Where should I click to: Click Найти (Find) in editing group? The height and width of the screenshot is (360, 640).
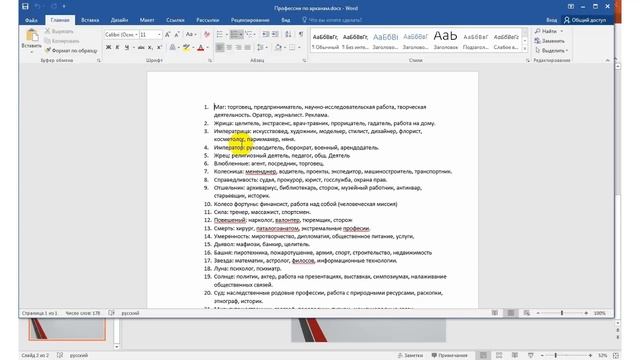tap(549, 31)
